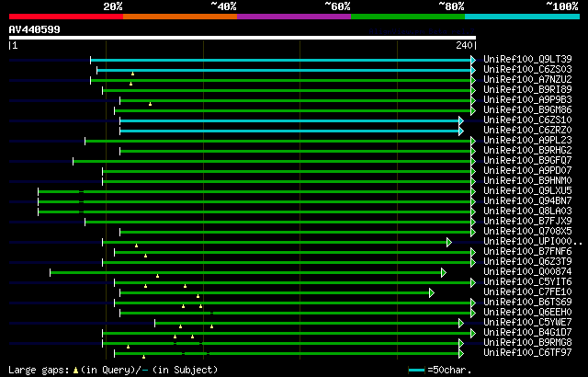Click the UniRef100_B9RMG8 label

[527, 342]
